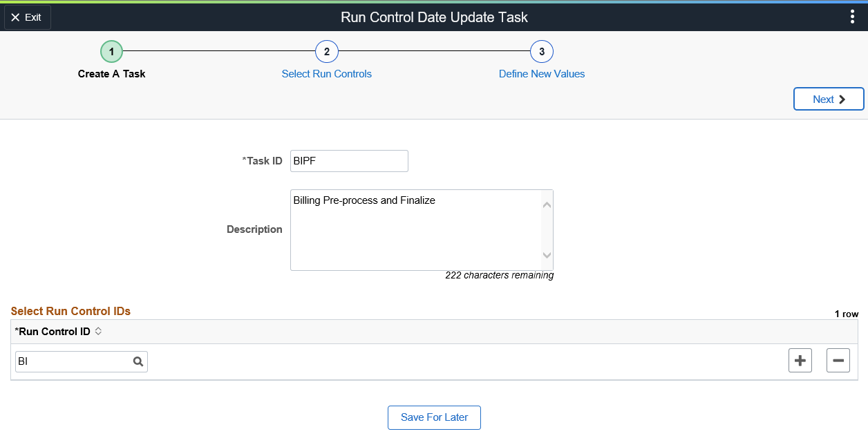Open Select Run Controls step
This screenshot has width=868, height=436.
326,73
